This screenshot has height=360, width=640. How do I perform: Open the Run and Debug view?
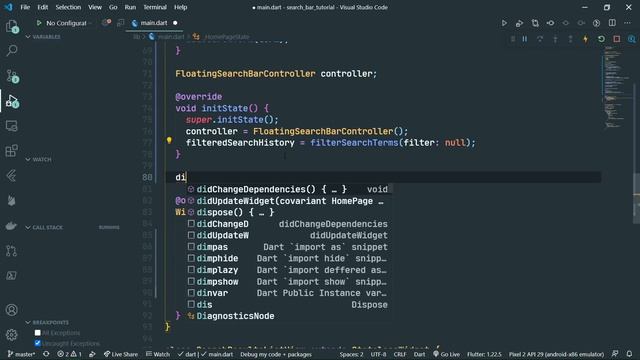pyautogui.click(x=11, y=101)
